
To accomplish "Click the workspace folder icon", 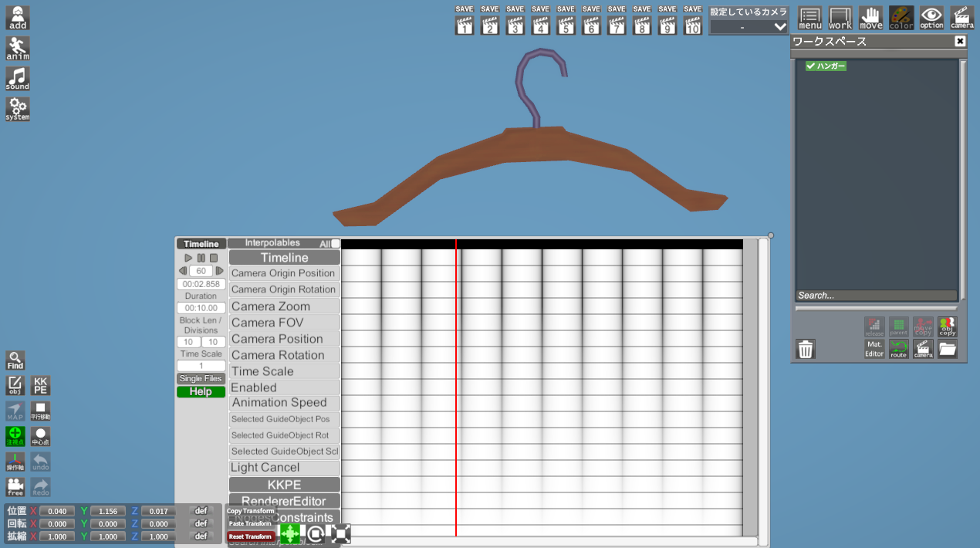I will (x=948, y=350).
